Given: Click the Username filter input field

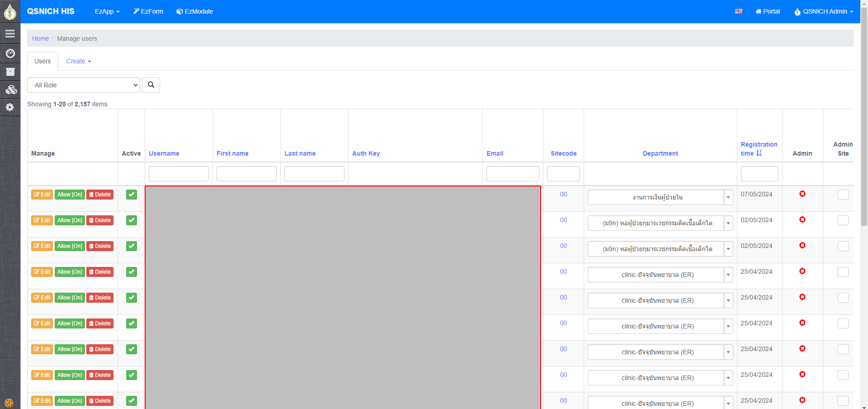Looking at the screenshot, I should [x=179, y=174].
